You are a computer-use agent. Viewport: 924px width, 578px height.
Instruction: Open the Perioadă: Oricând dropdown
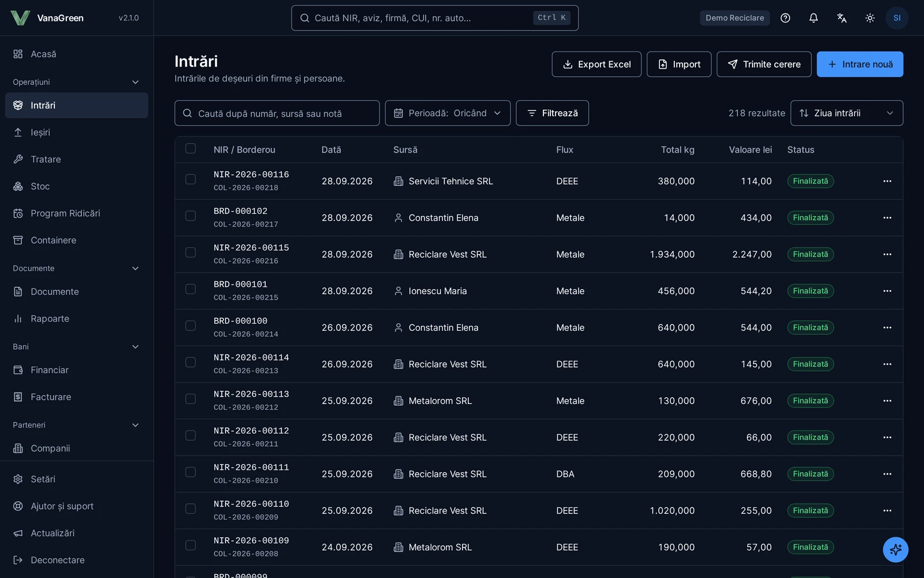(x=448, y=113)
